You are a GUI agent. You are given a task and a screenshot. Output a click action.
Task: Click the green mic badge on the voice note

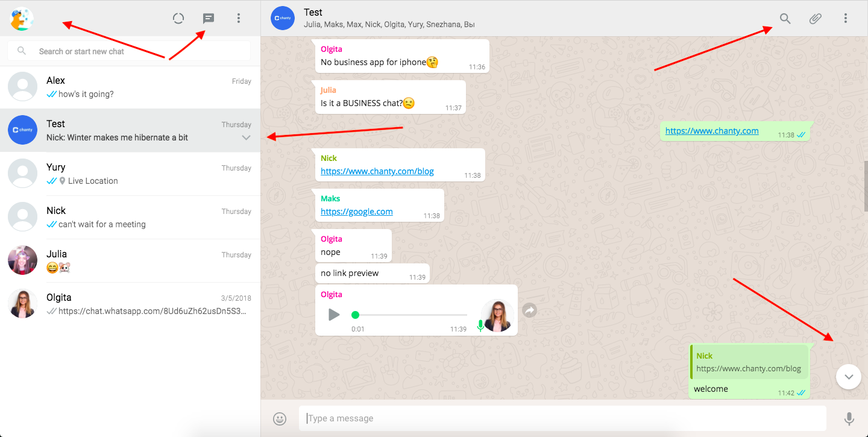click(480, 327)
